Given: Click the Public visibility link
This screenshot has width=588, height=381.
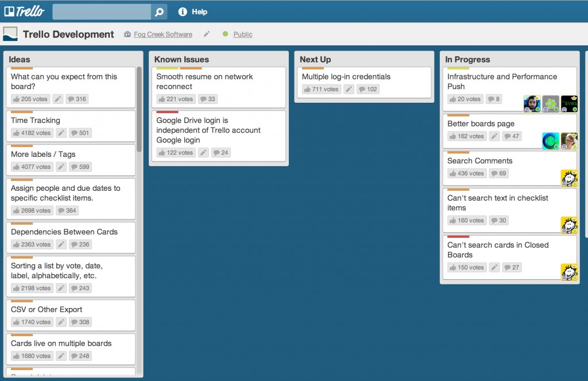Looking at the screenshot, I should (x=243, y=34).
